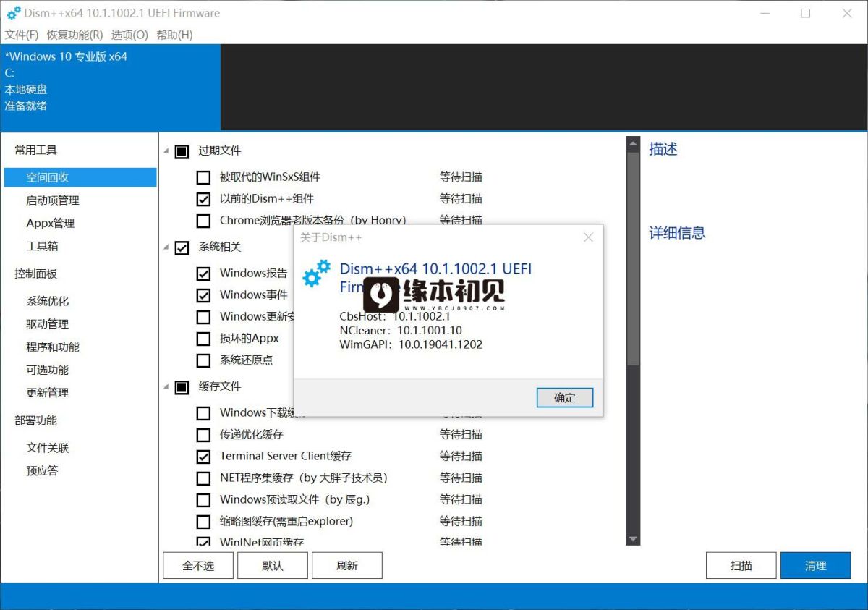Image resolution: width=868 pixels, height=610 pixels.
Task: Open the 帮助(H) menu
Action: click(x=174, y=35)
